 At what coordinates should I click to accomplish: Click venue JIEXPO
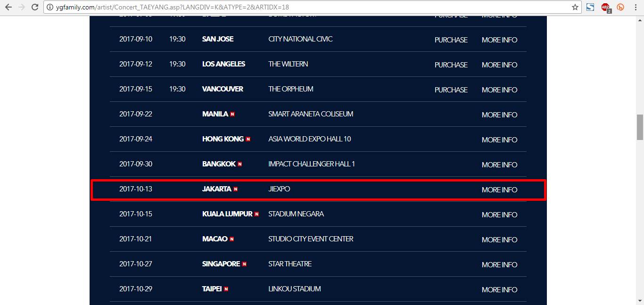(x=279, y=189)
